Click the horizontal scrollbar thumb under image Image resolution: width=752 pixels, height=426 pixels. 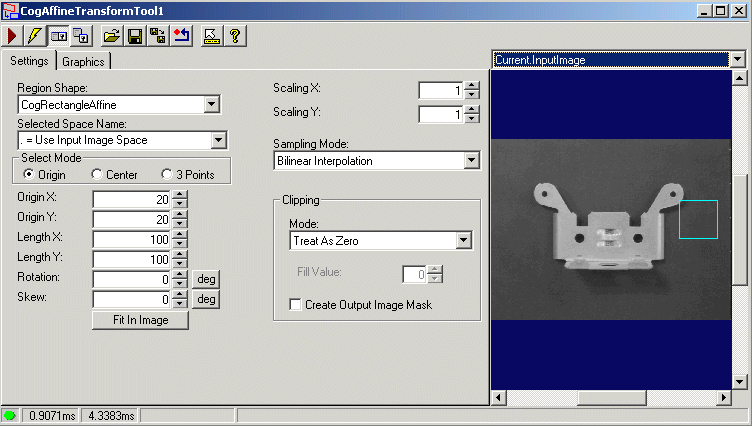pos(611,398)
